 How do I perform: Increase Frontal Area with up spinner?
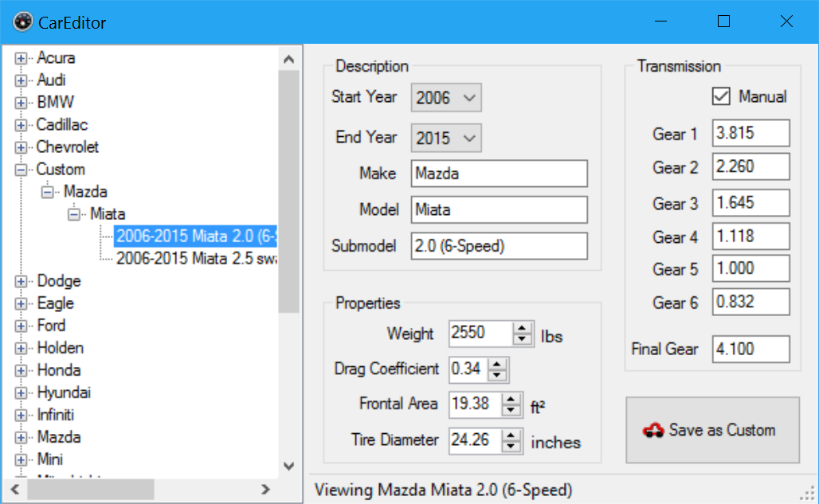511,399
